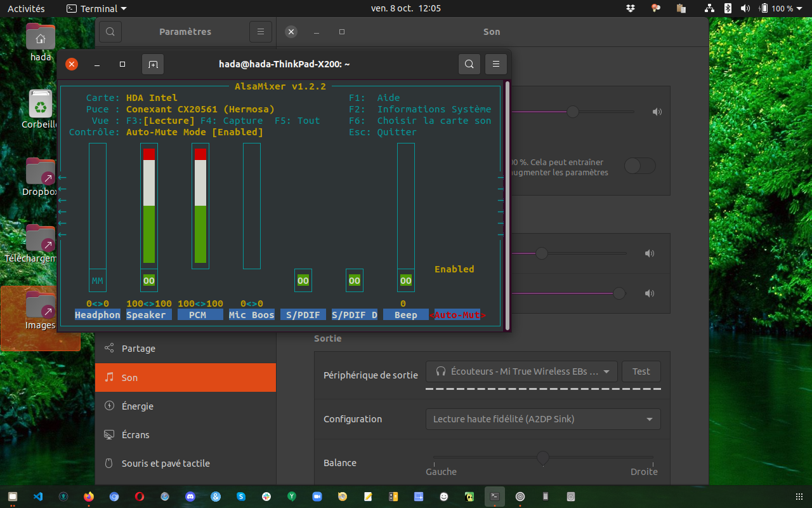
Task: Select Son in settings sidebar
Action: pyautogui.click(x=185, y=377)
